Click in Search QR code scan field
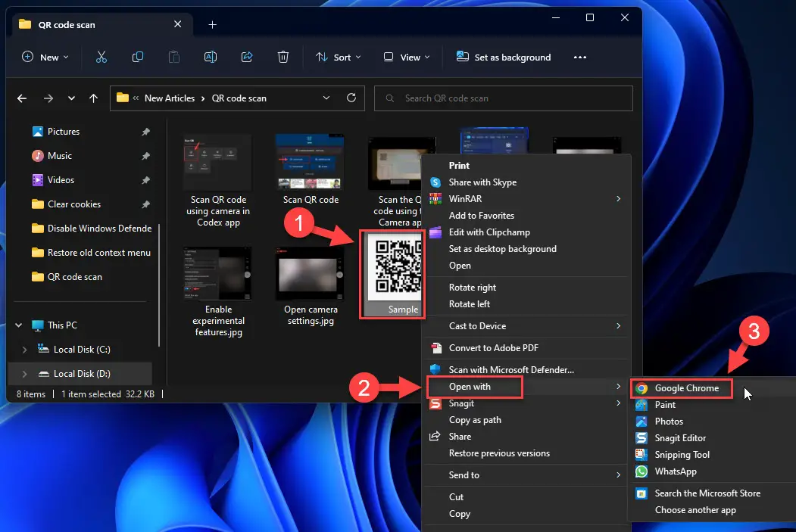This screenshot has height=532, width=796. point(503,98)
